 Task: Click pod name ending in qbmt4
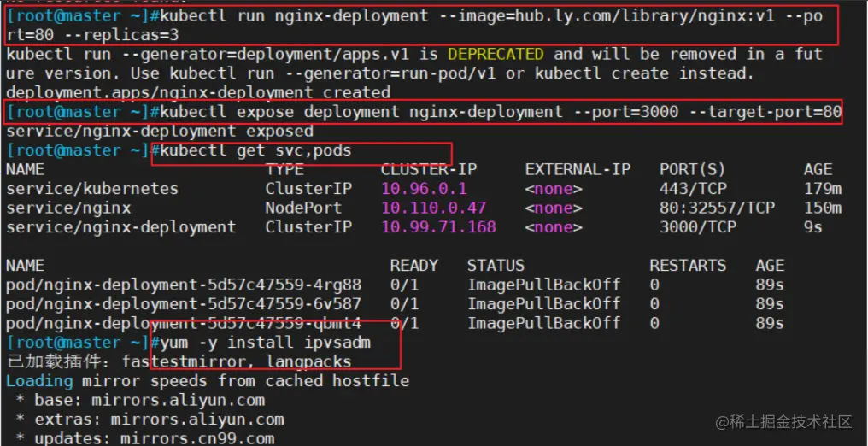pyautogui.click(x=183, y=323)
